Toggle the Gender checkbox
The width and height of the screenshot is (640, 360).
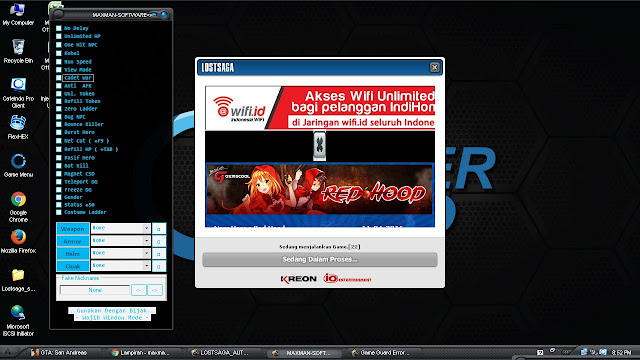(59, 197)
